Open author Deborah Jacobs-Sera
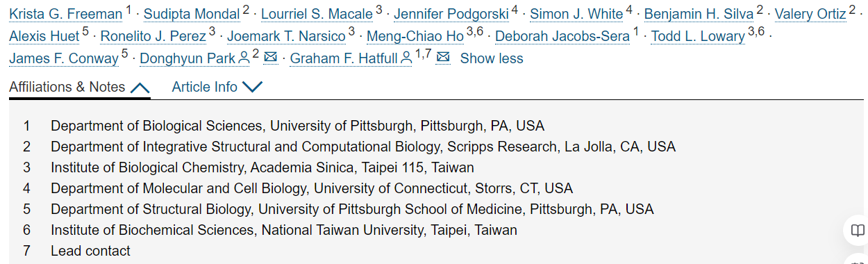This screenshot has width=868, height=264. click(x=562, y=37)
